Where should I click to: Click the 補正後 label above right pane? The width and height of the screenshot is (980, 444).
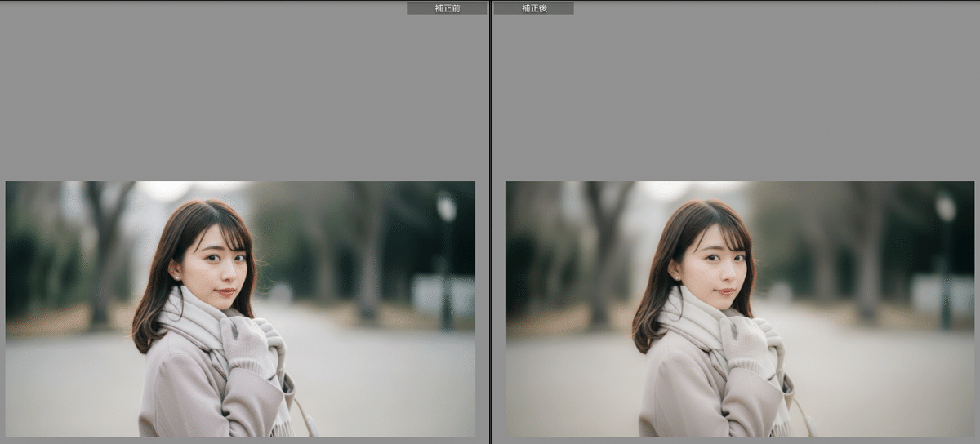(533, 8)
